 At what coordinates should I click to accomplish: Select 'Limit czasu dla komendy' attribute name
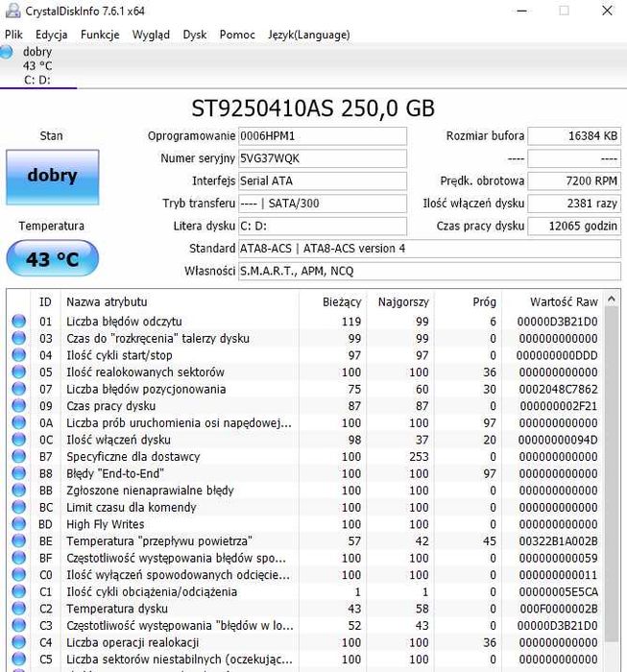pyautogui.click(x=132, y=508)
